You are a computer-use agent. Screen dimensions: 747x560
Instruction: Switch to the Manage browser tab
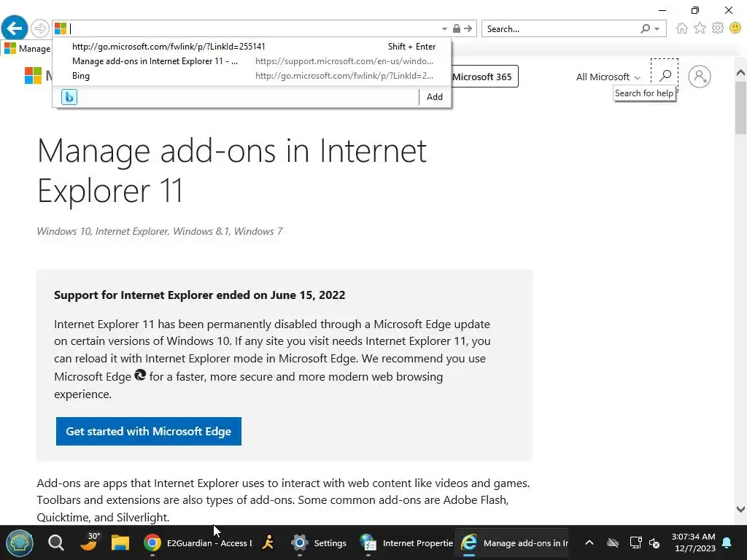pos(28,49)
